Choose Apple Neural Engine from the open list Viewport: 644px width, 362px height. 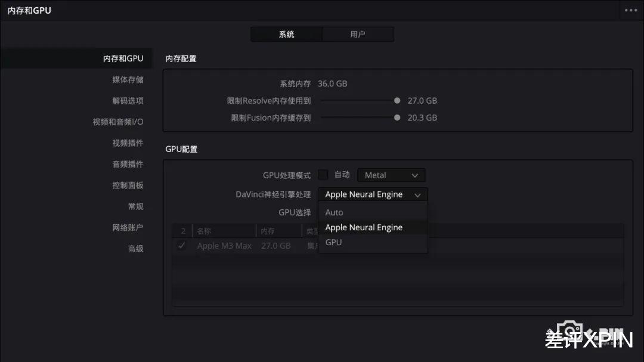364,227
